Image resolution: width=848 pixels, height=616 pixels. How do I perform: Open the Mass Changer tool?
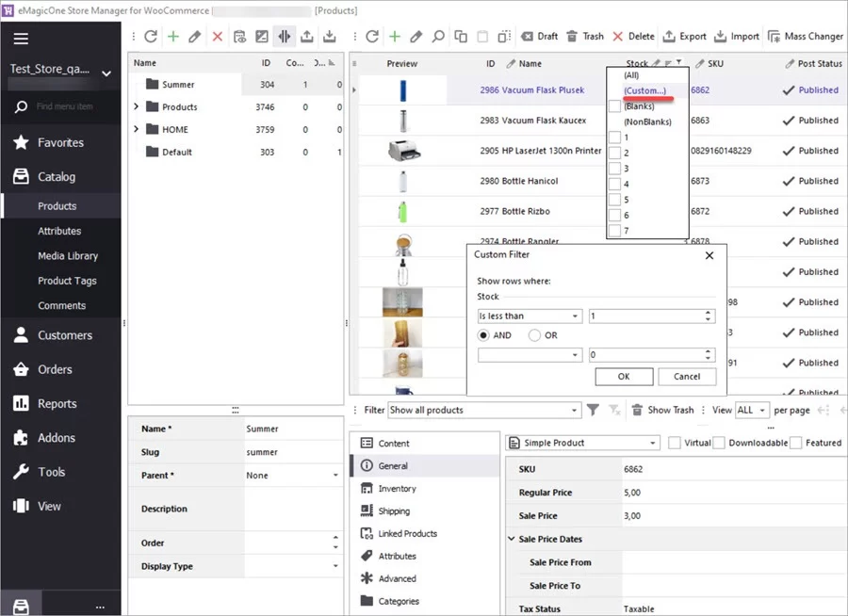[x=806, y=36]
